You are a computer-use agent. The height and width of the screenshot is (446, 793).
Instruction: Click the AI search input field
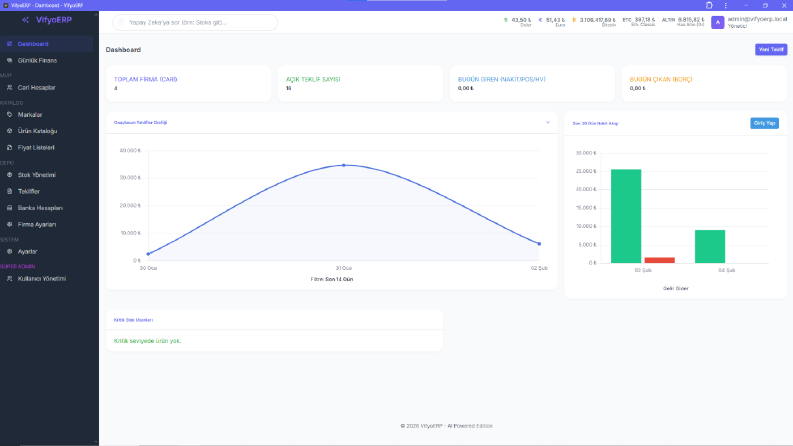[x=195, y=22]
